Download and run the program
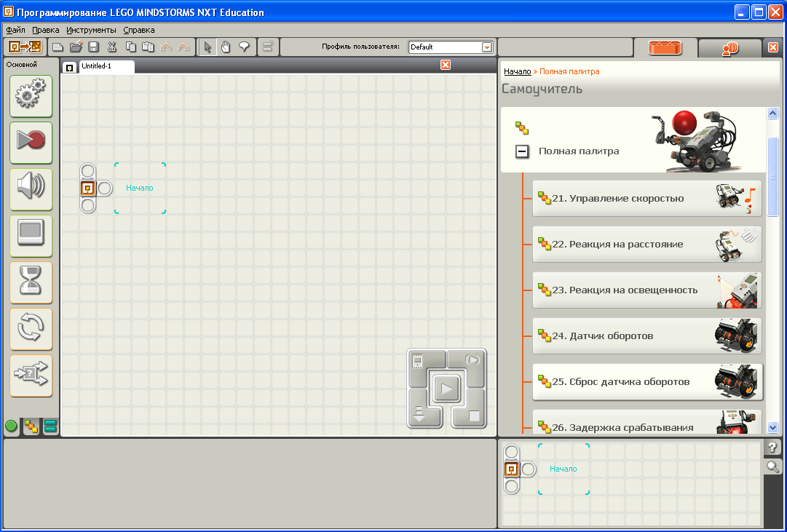Viewport: 787px width, 532px height. coord(446,389)
